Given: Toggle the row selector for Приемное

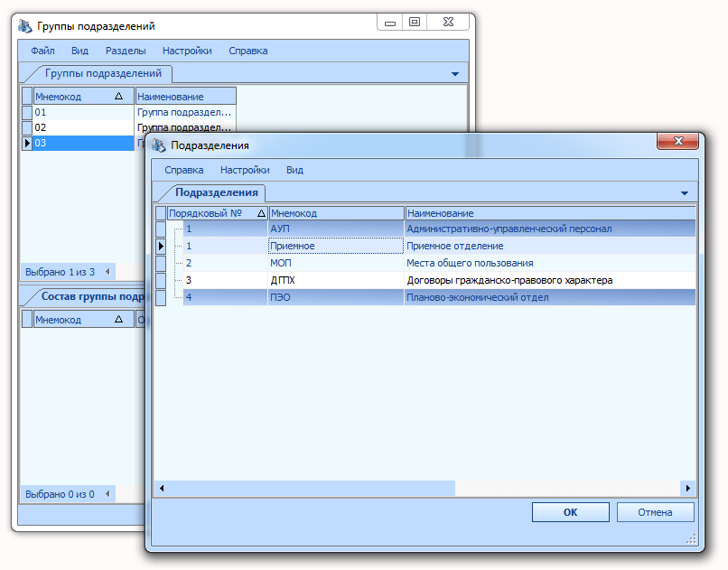Looking at the screenshot, I should coord(161,246).
